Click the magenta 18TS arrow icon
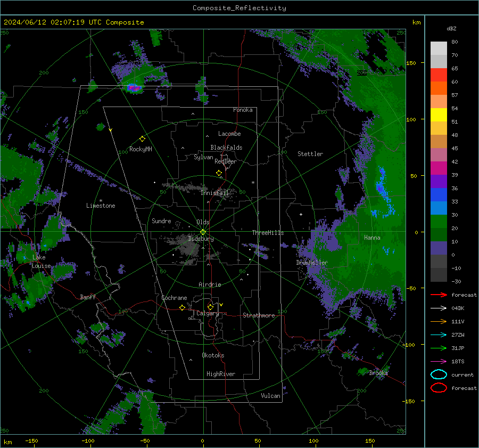The width and height of the screenshot is (479, 448). click(x=439, y=362)
